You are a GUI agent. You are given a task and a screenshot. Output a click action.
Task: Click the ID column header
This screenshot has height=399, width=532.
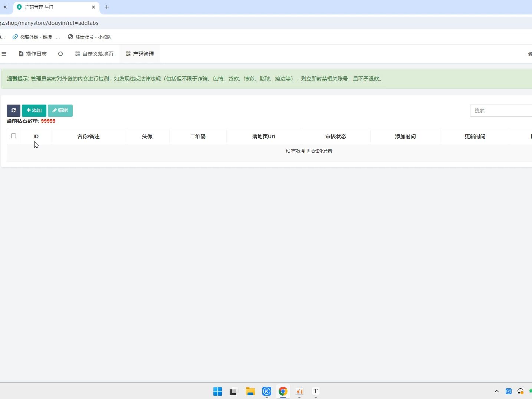click(36, 136)
